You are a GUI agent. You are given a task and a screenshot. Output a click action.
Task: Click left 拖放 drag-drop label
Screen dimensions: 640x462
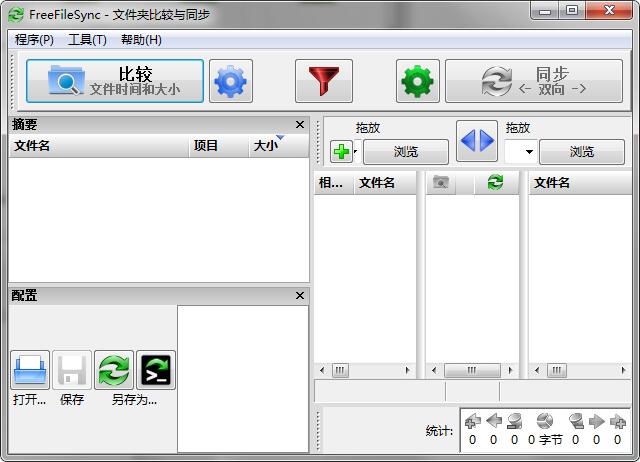point(368,128)
